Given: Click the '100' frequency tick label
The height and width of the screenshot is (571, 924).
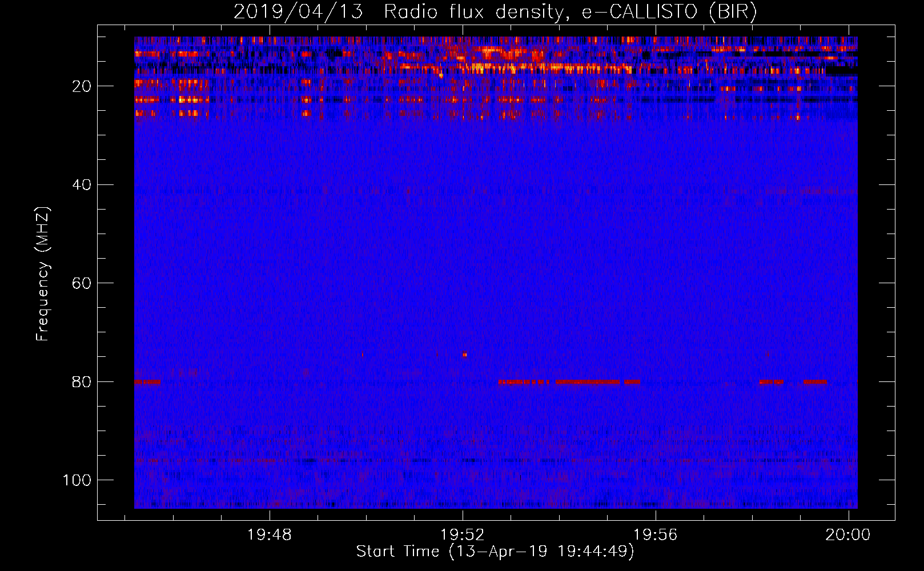Looking at the screenshot, I should pos(77,480).
